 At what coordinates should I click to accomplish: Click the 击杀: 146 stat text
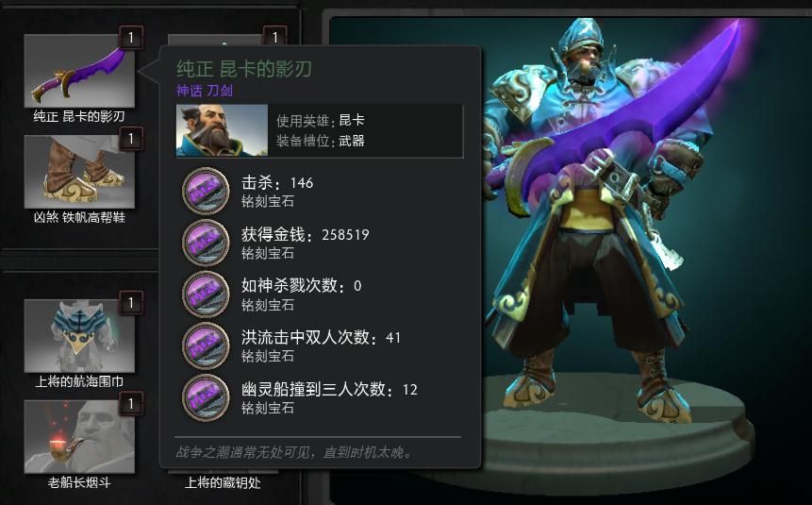pos(277,182)
